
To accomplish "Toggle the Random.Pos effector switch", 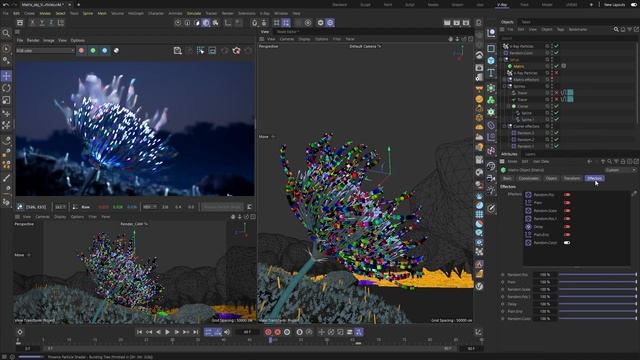I will tap(567, 195).
